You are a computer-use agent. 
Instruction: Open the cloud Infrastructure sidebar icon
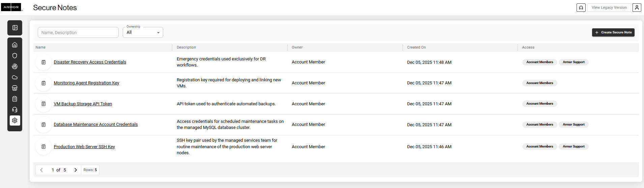coord(15,77)
